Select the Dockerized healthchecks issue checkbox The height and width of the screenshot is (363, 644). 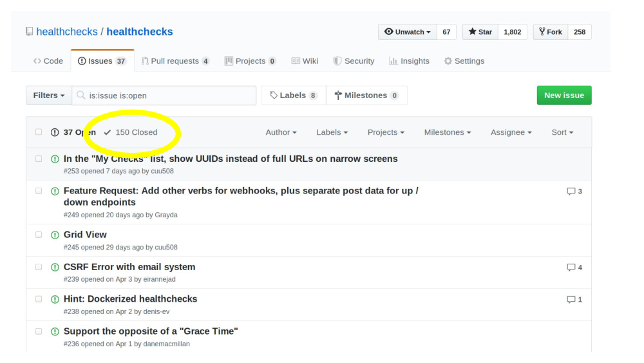point(39,299)
